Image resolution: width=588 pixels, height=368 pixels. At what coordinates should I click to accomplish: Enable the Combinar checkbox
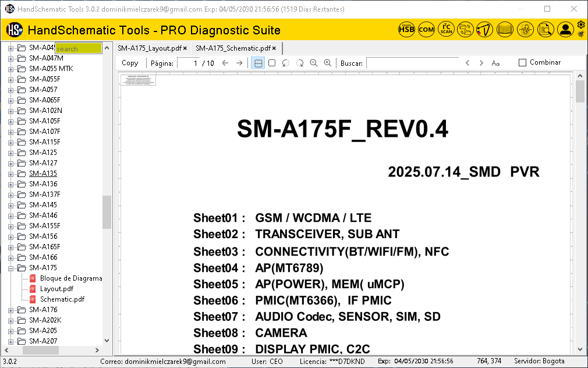click(x=522, y=63)
